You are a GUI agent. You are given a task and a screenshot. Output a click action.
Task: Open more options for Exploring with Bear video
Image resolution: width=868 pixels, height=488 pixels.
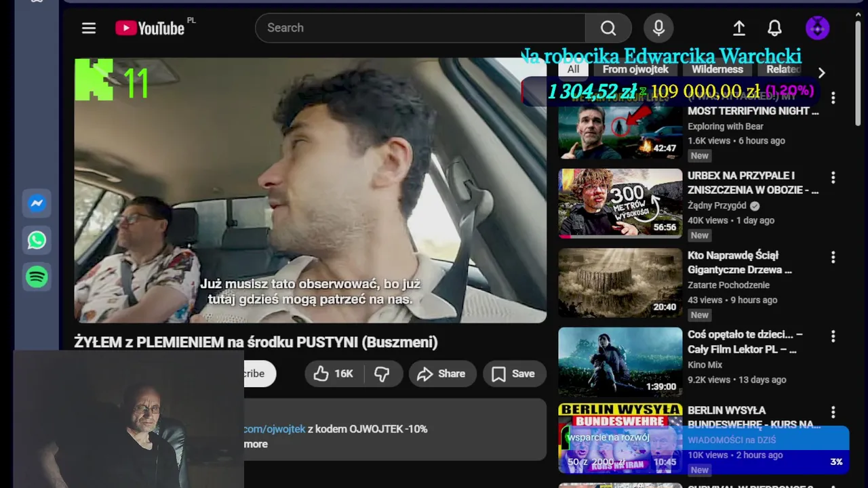click(x=833, y=98)
